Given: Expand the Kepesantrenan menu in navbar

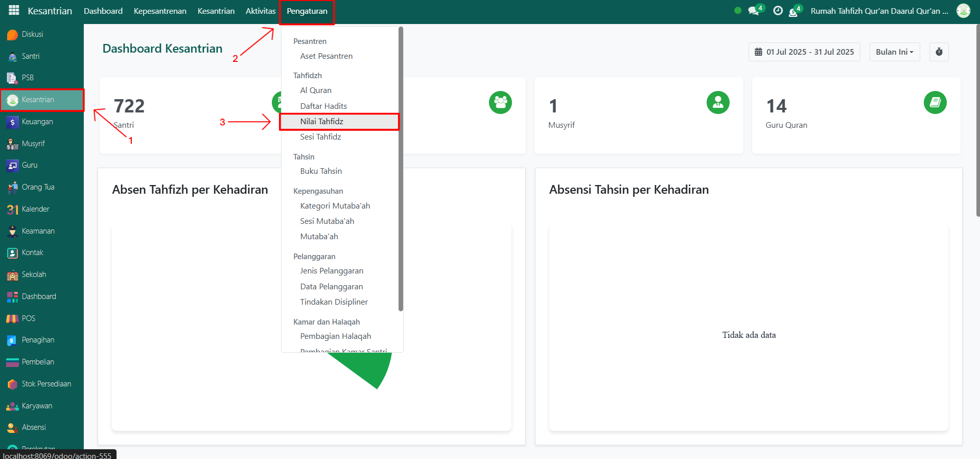Looking at the screenshot, I should click(160, 11).
